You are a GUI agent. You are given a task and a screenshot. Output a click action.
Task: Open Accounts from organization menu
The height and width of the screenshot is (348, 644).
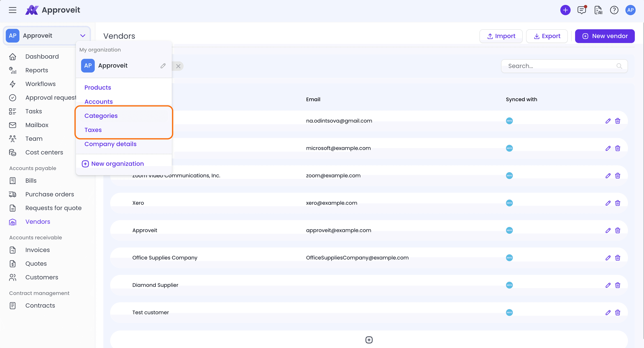pos(98,102)
